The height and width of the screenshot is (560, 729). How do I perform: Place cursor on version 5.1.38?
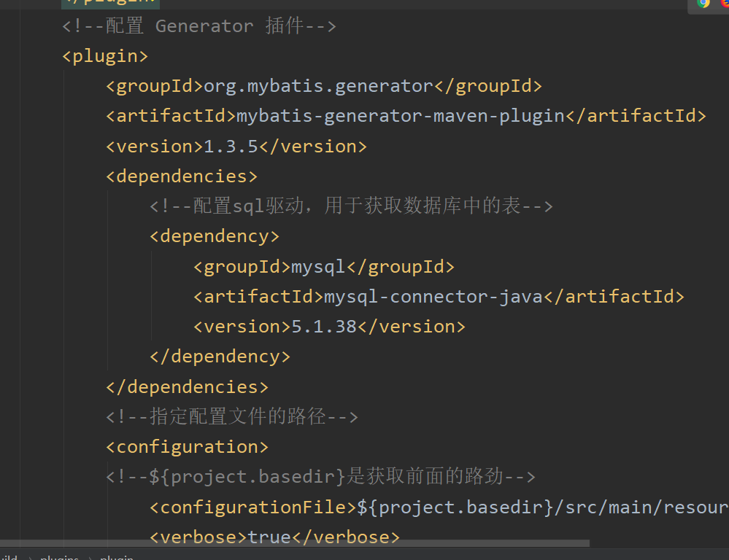pyautogui.click(x=324, y=327)
